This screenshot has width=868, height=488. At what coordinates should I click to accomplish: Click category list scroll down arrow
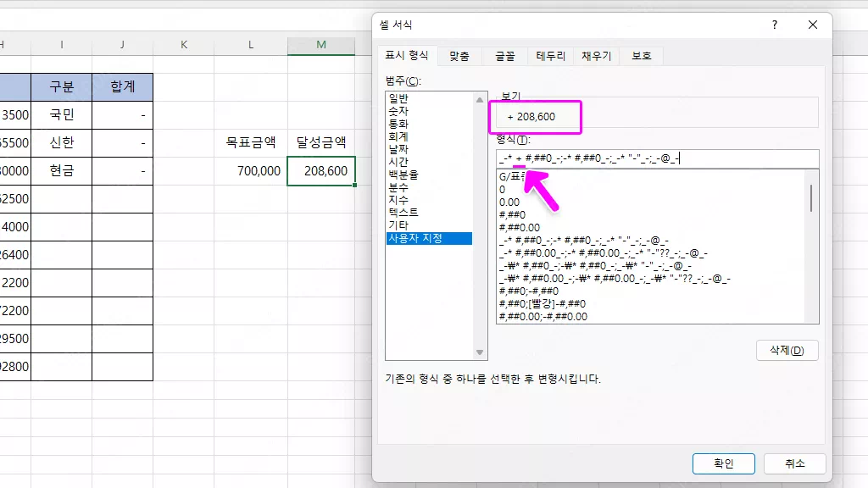[480, 352]
